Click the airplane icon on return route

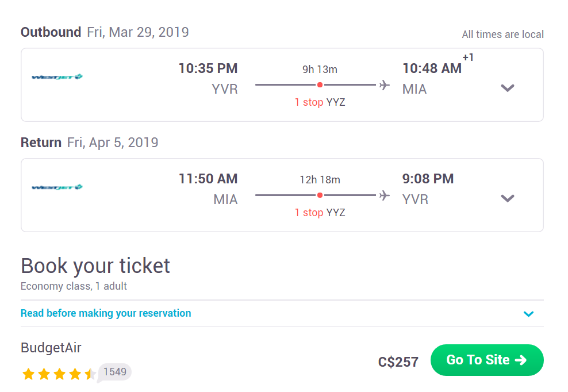click(385, 195)
